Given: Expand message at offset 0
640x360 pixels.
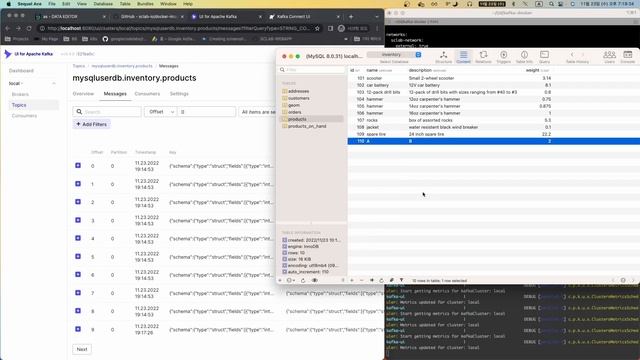Looking at the screenshot, I should pos(78,165).
